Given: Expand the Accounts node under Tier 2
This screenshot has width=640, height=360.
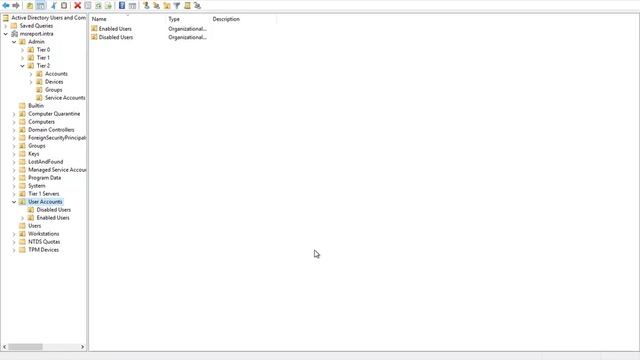Looking at the screenshot, I should 31,74.
